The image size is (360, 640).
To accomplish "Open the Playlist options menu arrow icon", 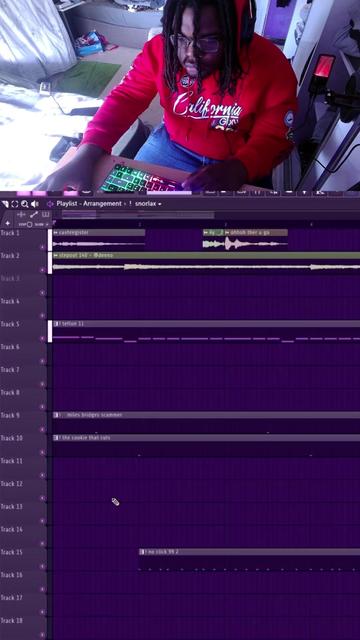I will click(x=5, y=204).
